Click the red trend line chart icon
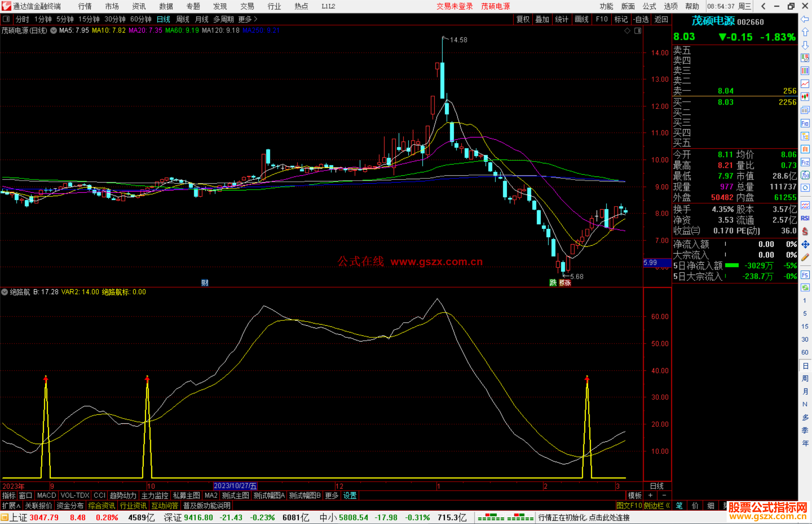The image size is (812, 524). (x=805, y=84)
